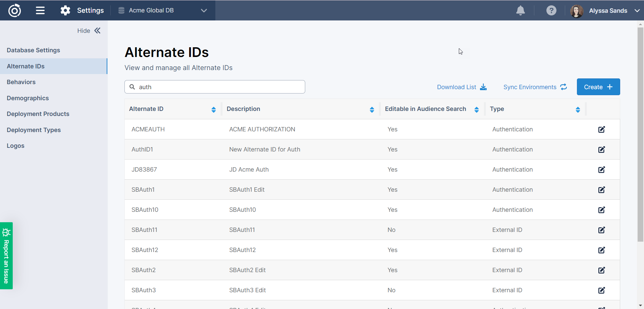Open the help question mark icon
Image resolution: width=644 pixels, height=309 pixels.
point(551,11)
